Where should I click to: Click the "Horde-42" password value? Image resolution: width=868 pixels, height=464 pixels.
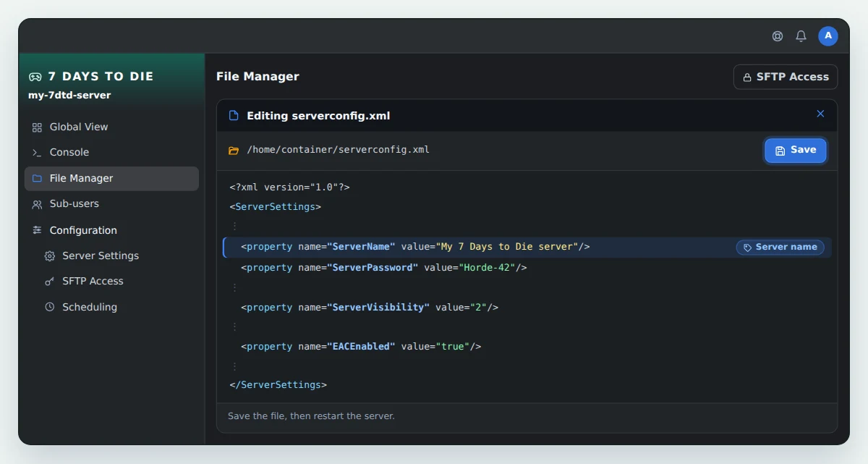coord(488,268)
